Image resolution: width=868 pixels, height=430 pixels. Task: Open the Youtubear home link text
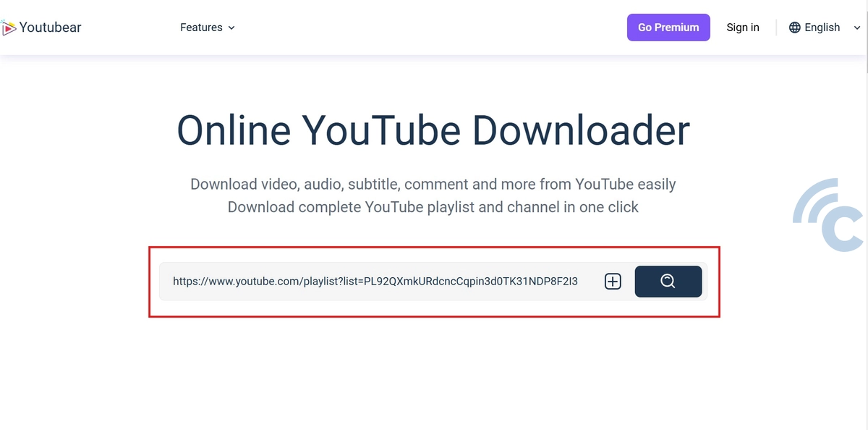50,28
